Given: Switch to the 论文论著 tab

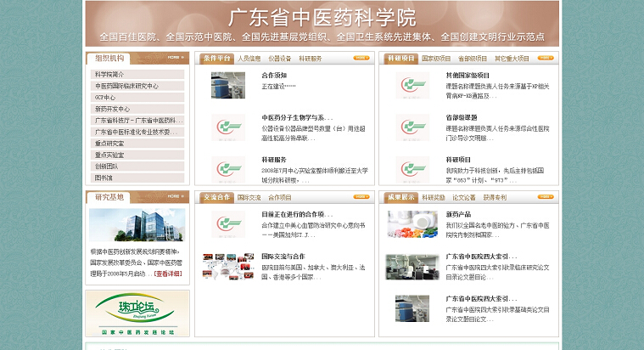Looking at the screenshot, I should [463, 197].
